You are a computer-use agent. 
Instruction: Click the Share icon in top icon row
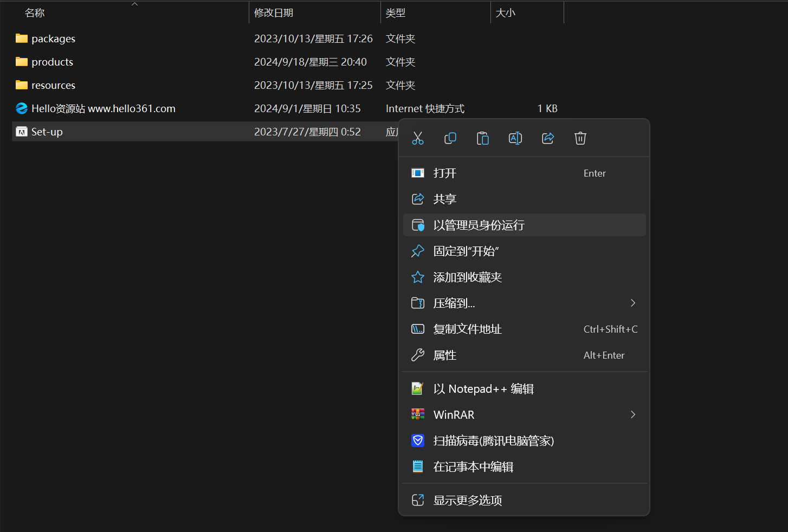548,138
